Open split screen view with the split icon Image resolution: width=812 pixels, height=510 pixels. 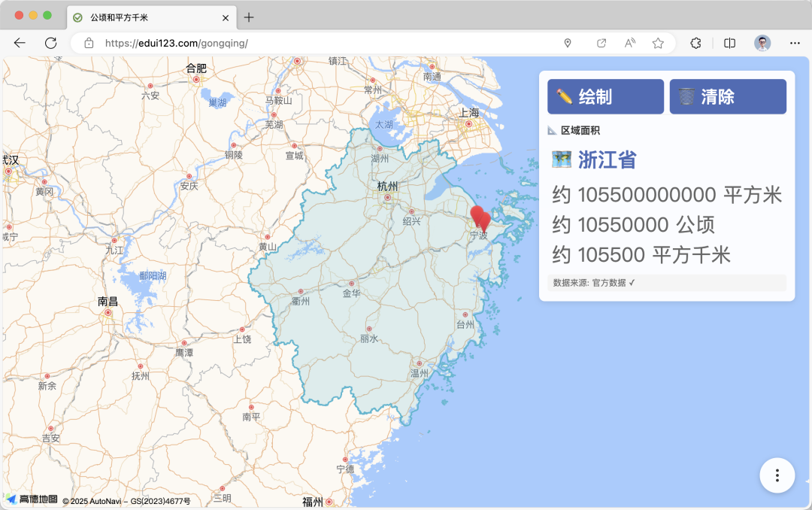pos(729,43)
